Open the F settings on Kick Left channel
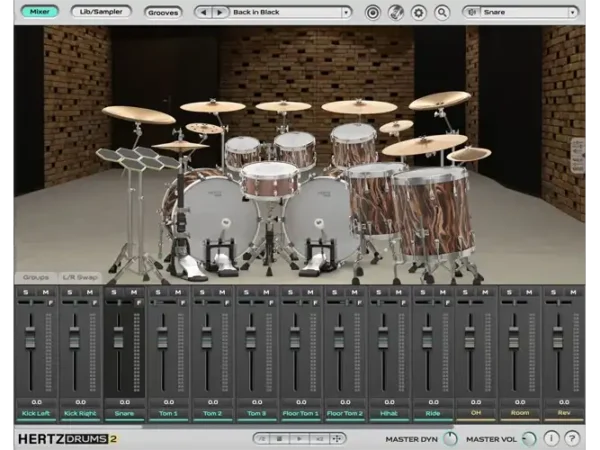This screenshot has height=450, width=600. point(51,303)
